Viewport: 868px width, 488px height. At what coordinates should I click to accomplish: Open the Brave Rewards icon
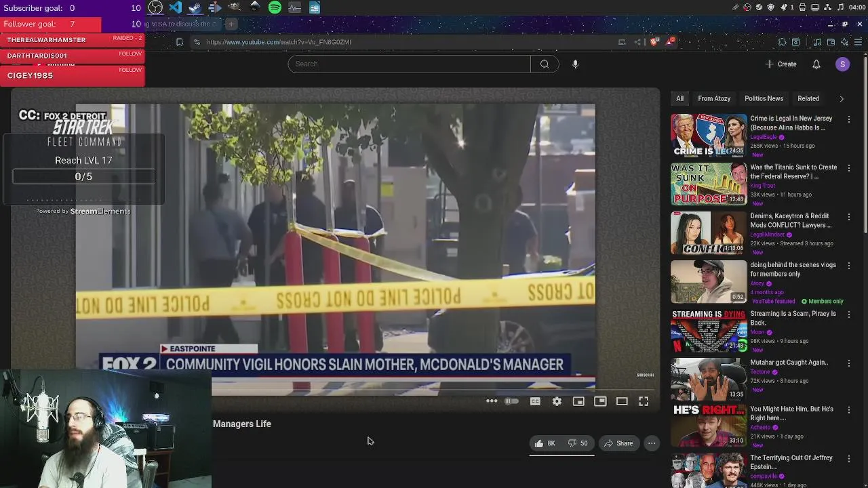coord(669,42)
